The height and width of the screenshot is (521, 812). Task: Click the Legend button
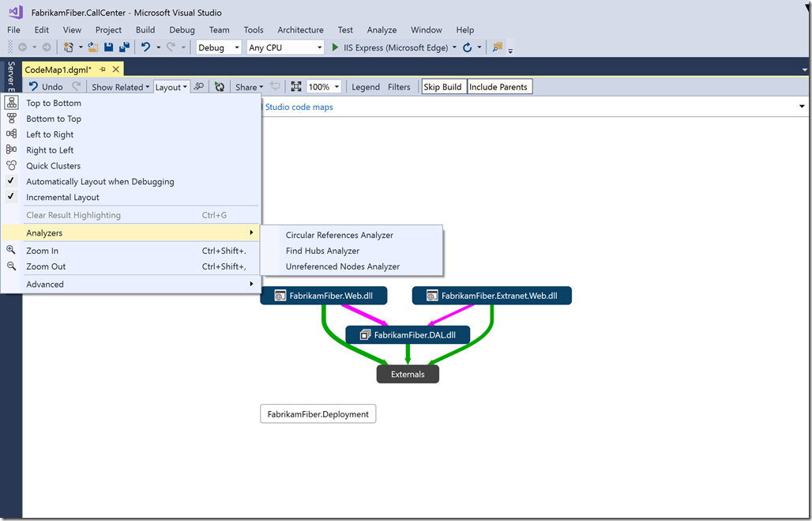366,87
